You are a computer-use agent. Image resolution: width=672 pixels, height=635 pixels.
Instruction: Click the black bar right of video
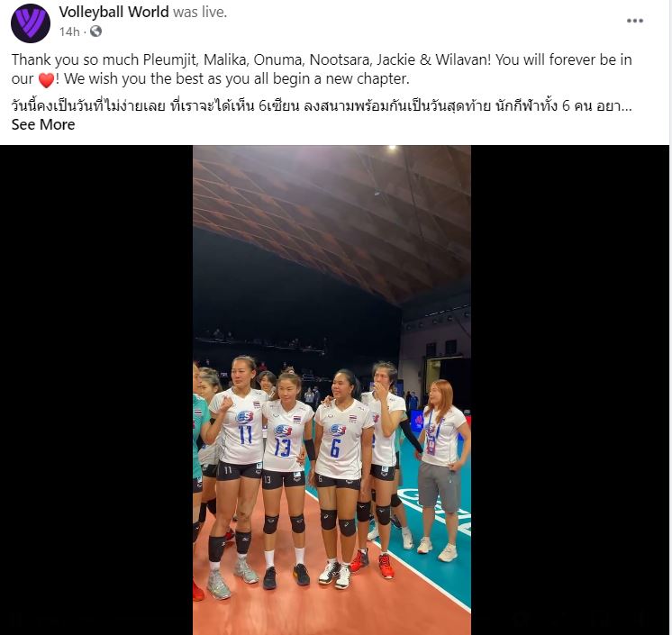(x=570, y=390)
